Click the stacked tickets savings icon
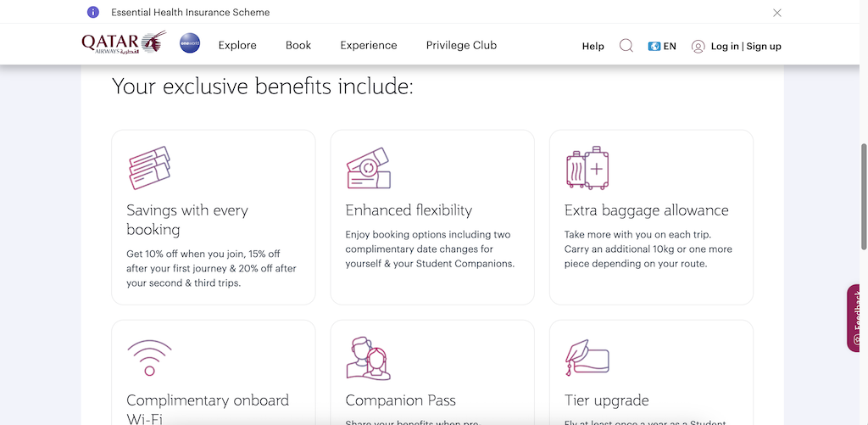Image resolution: width=868 pixels, height=425 pixels. click(x=149, y=168)
